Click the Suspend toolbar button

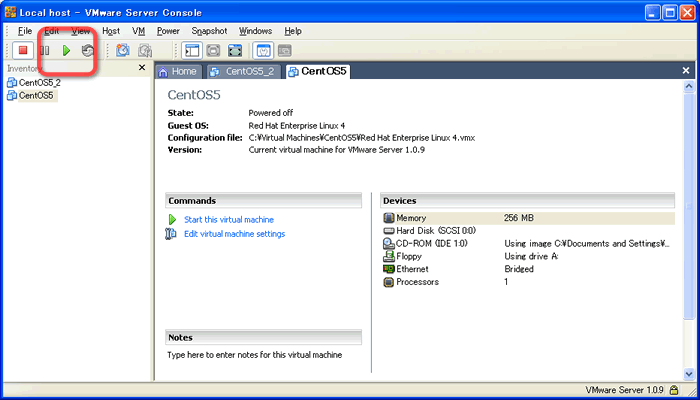45,50
